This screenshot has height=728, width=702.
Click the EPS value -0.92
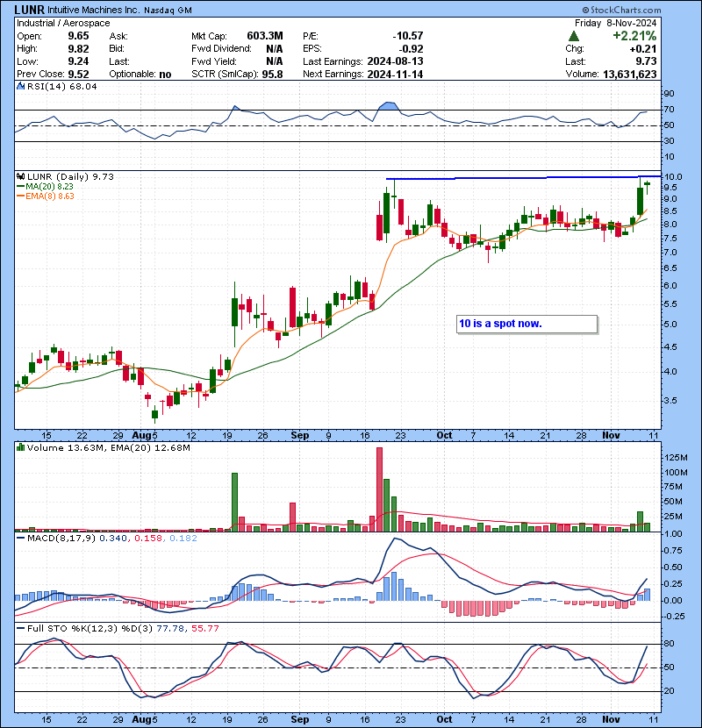[411, 48]
